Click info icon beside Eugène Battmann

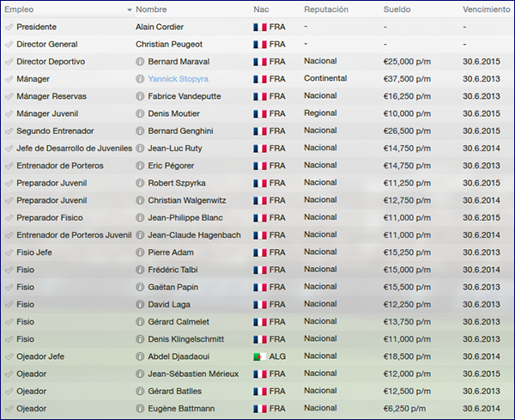pos(140,409)
